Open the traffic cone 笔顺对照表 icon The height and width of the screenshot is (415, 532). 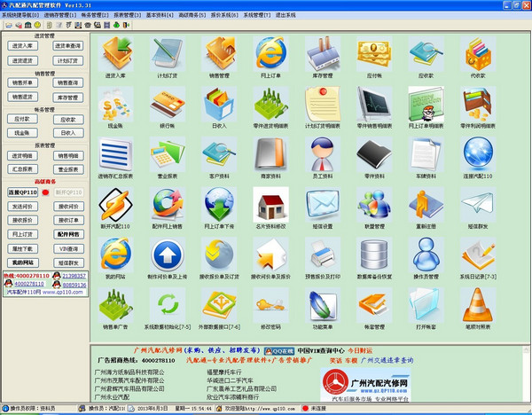(478, 305)
